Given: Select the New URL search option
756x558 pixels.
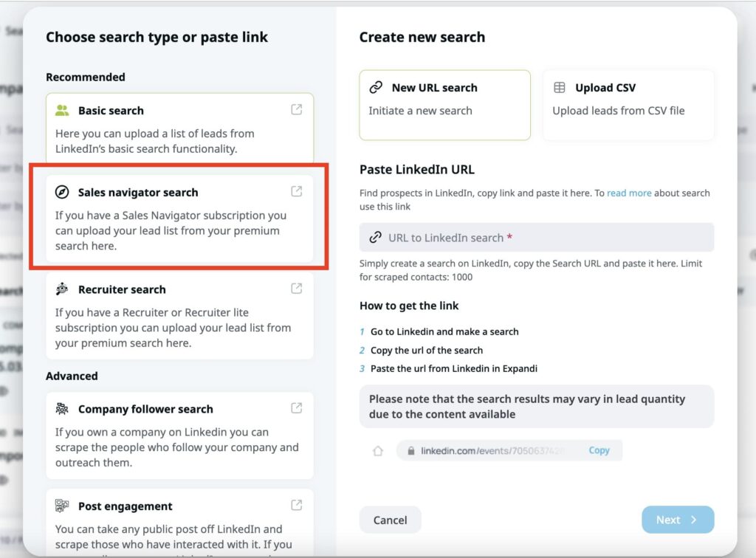Looking at the screenshot, I should [444, 105].
